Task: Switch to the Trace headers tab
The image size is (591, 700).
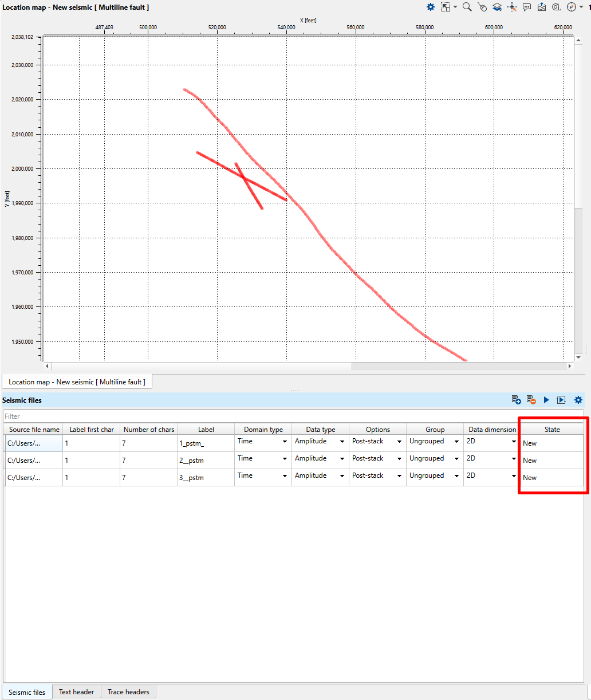Action: (128, 691)
